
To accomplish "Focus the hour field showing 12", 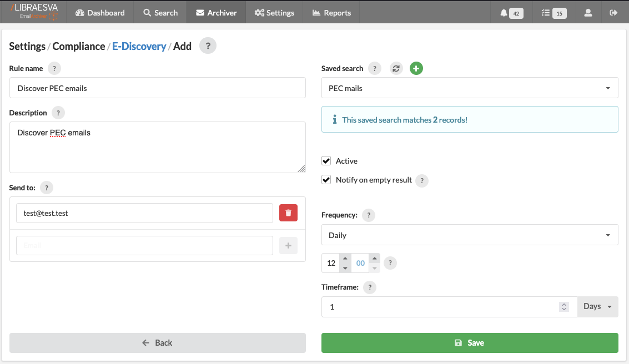I will tap(330, 263).
